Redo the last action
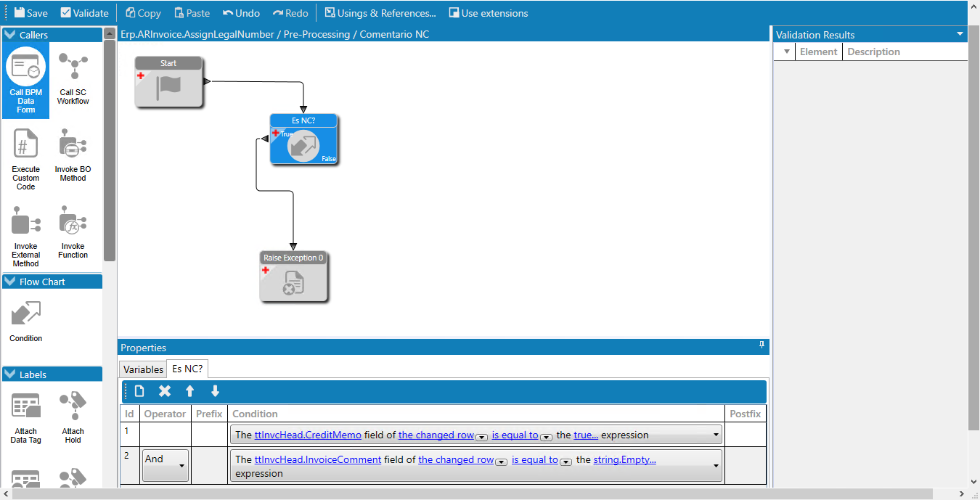980x500 pixels. [290, 13]
